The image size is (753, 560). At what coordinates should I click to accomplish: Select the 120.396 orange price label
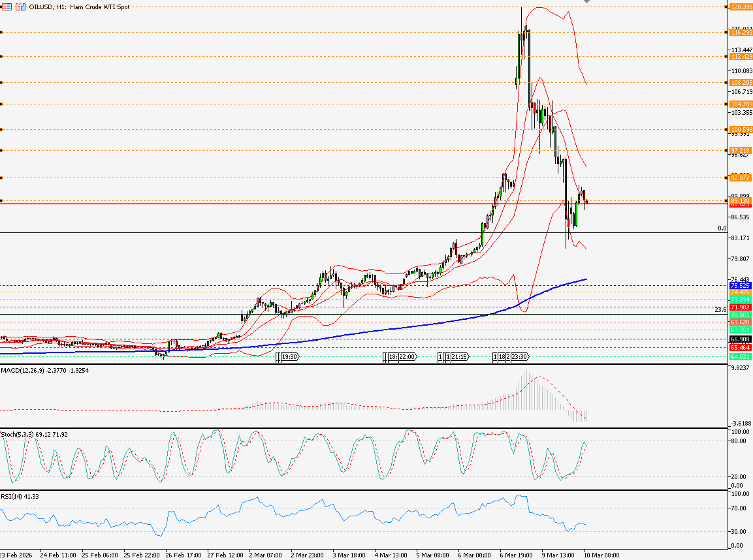(741, 7)
